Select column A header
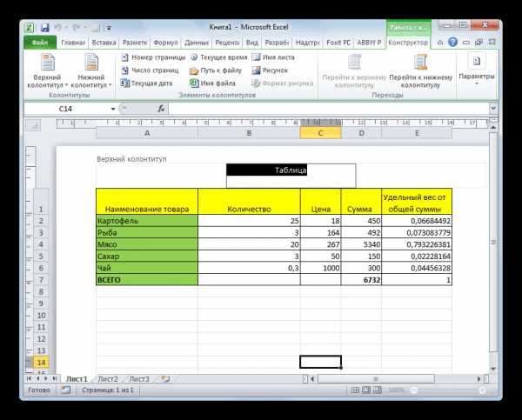The image size is (522, 420). click(147, 133)
